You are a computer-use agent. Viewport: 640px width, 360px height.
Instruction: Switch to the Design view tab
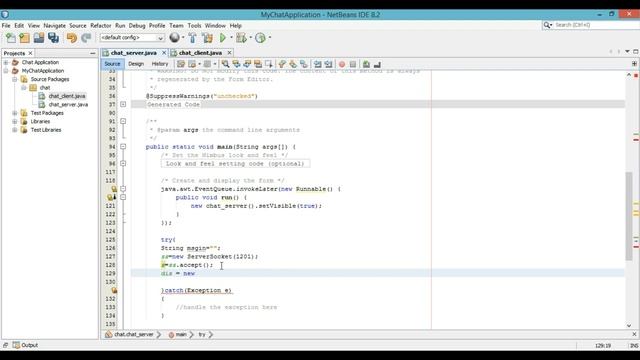tap(136, 64)
